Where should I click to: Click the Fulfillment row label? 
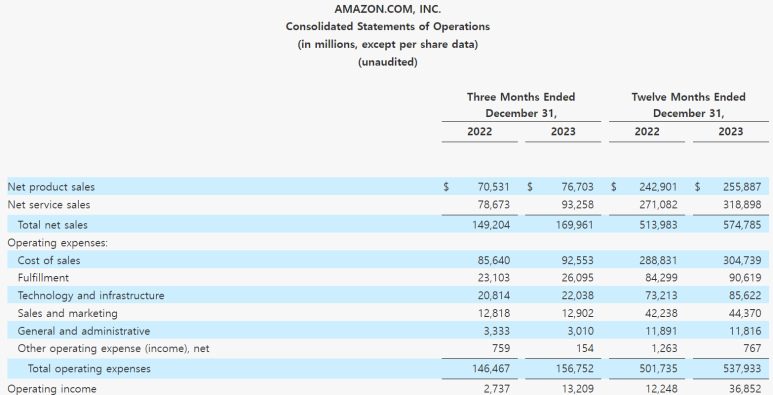pyautogui.click(x=43, y=278)
